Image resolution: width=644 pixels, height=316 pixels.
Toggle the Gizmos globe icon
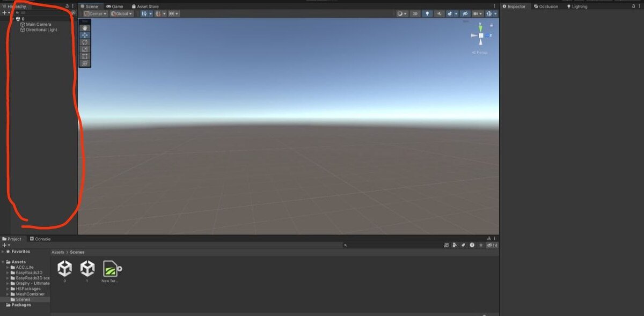point(489,13)
